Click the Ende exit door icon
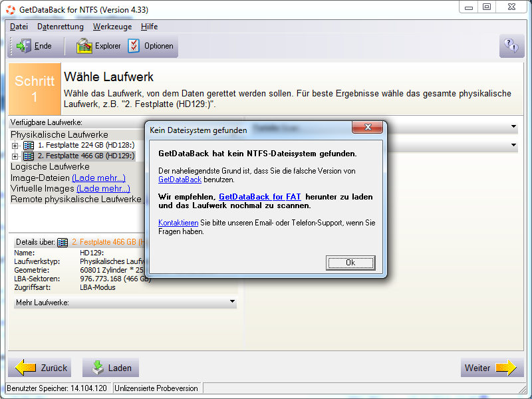This screenshot has height=399, width=532. pos(23,46)
